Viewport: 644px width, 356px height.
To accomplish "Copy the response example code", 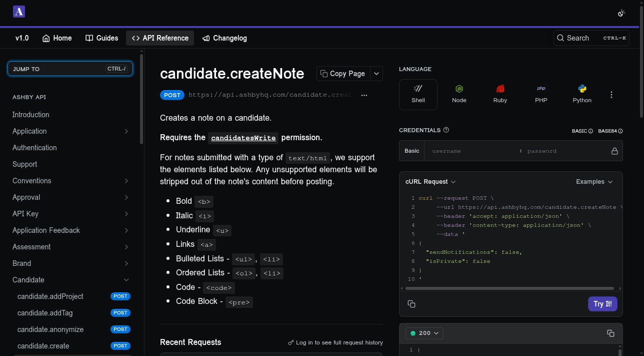I will pos(610,333).
